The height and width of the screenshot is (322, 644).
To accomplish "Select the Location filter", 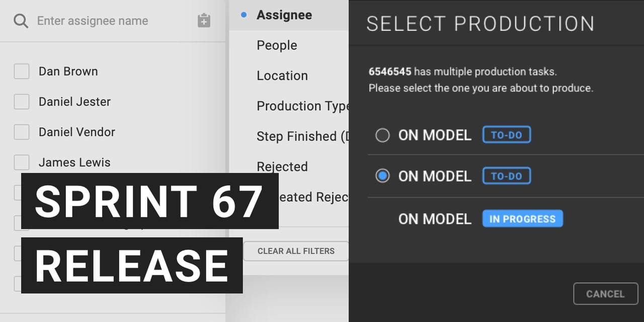I will tap(282, 75).
